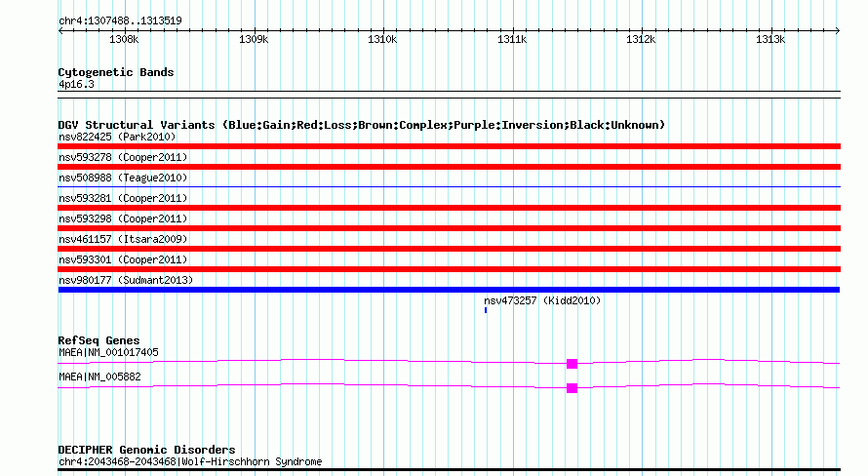The image size is (868, 476).
Task: Open variant nsv593301 (Cooper2011) label
Action: click(x=123, y=260)
